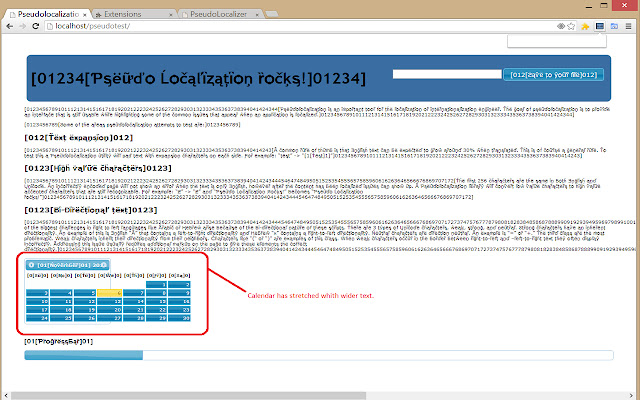This screenshot has height=400, width=640.
Task: Go to next month in calendar
Action: click(104, 265)
